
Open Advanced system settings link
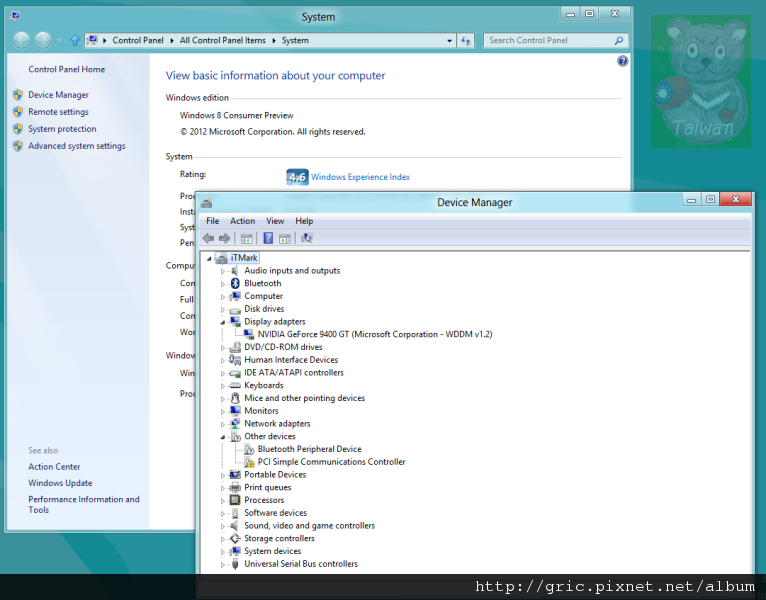point(77,146)
